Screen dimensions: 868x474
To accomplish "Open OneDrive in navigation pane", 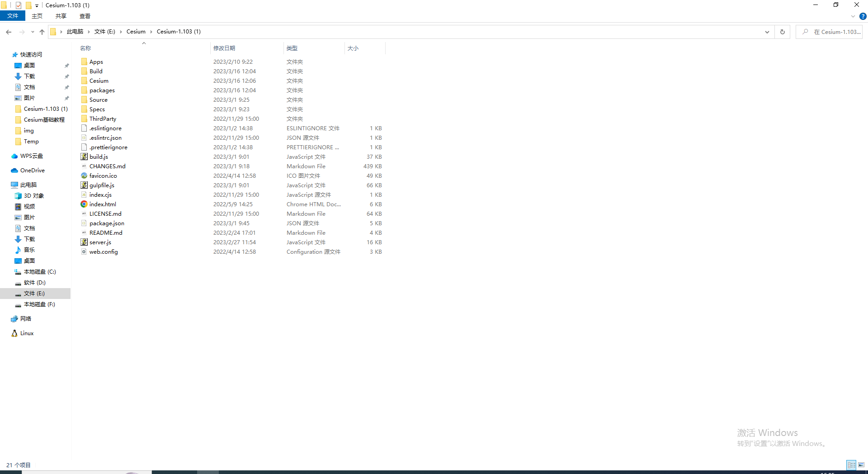I will pyautogui.click(x=32, y=171).
